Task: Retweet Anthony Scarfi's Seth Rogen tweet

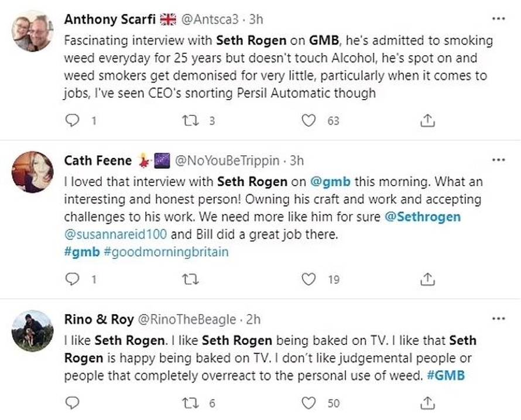Action: coord(188,121)
